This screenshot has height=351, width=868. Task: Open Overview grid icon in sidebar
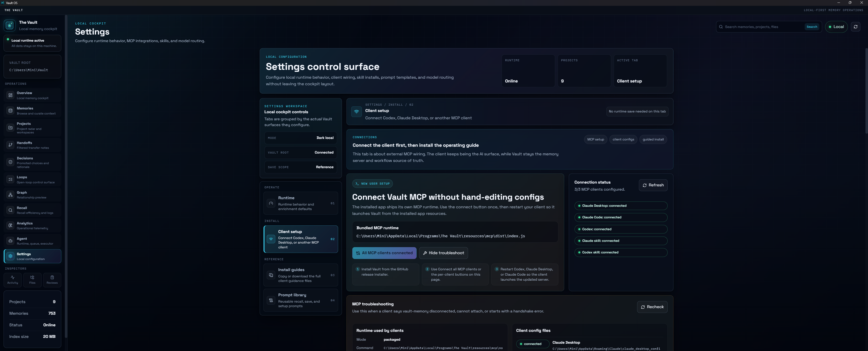click(10, 95)
